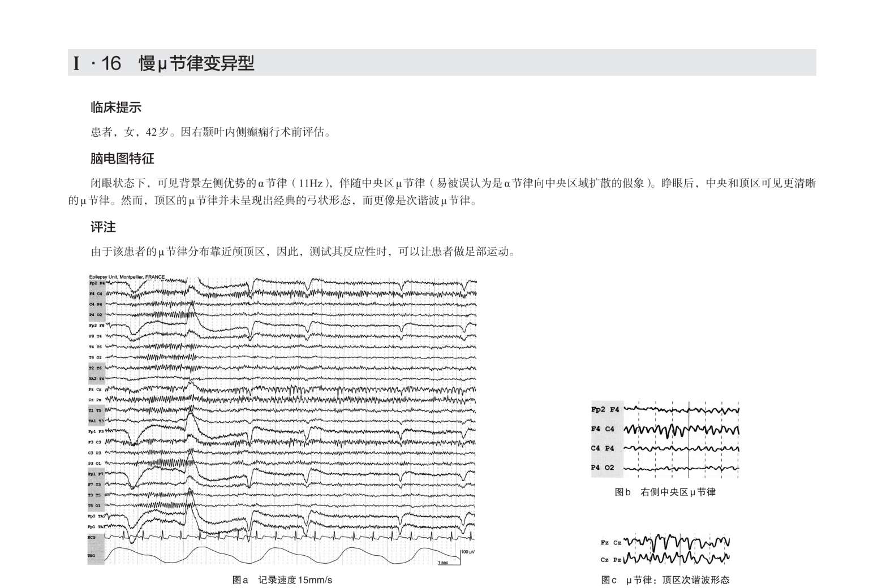The height and width of the screenshot is (588, 869).
Task: Click the "T6 O2" channel label
Action: [x=96, y=357]
